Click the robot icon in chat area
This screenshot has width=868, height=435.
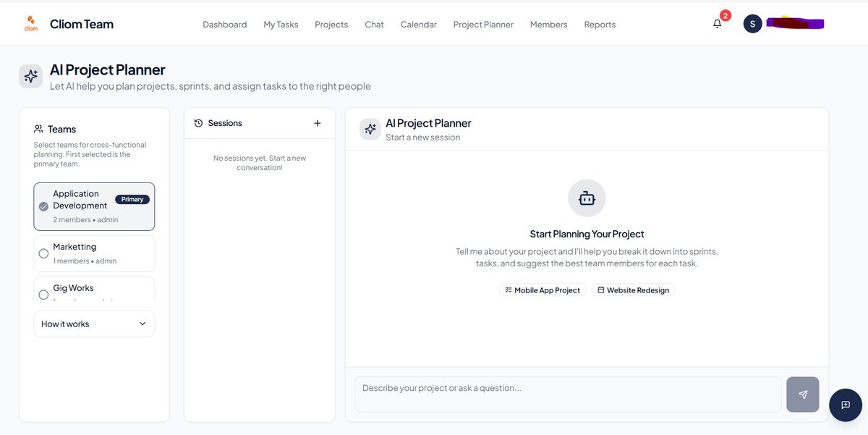pos(587,198)
